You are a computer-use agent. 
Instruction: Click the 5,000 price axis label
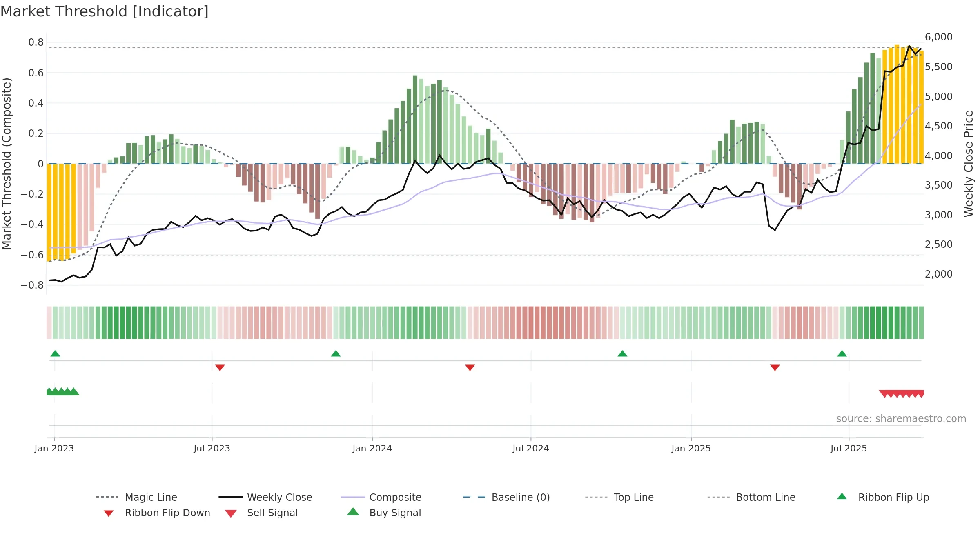(939, 96)
